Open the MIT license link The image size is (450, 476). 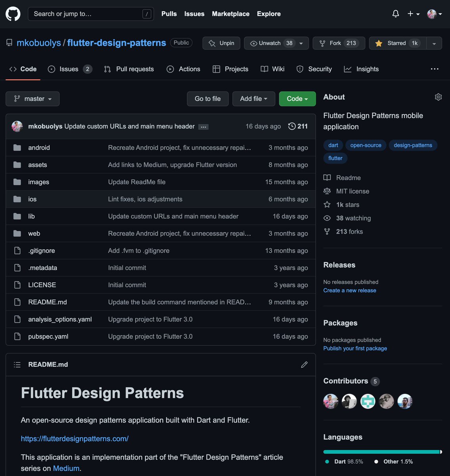(346, 191)
